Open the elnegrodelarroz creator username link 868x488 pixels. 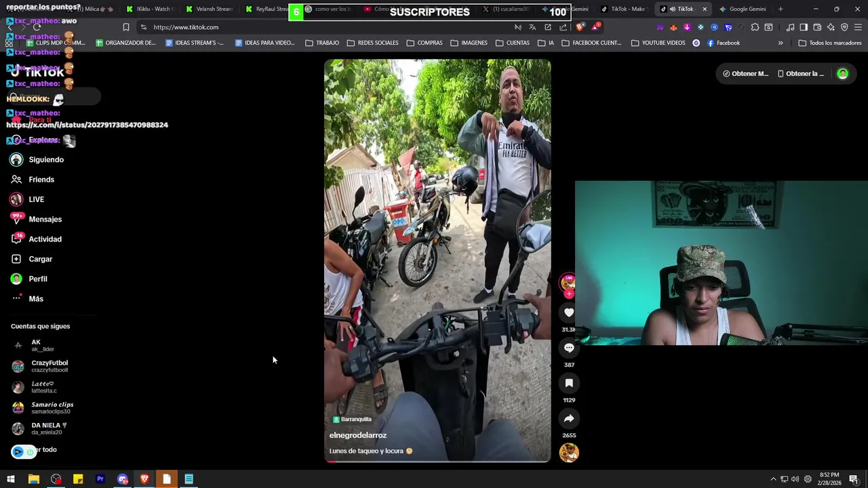(x=358, y=435)
